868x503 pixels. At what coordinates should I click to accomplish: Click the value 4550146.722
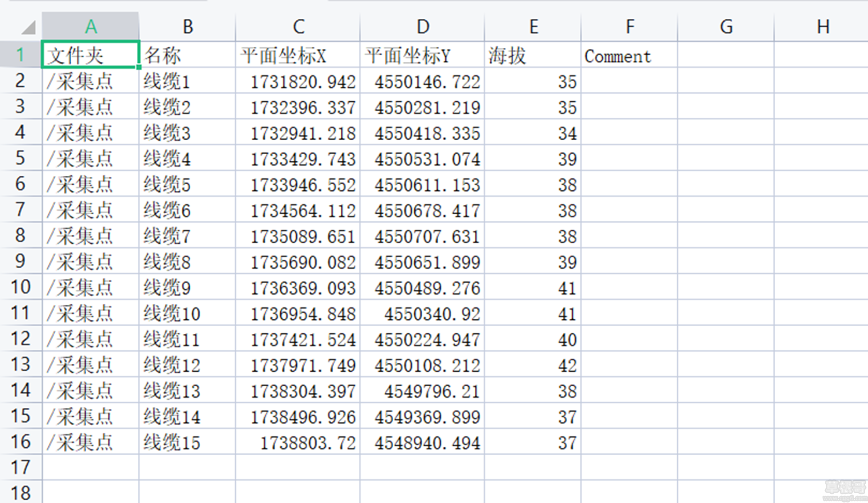point(427,82)
